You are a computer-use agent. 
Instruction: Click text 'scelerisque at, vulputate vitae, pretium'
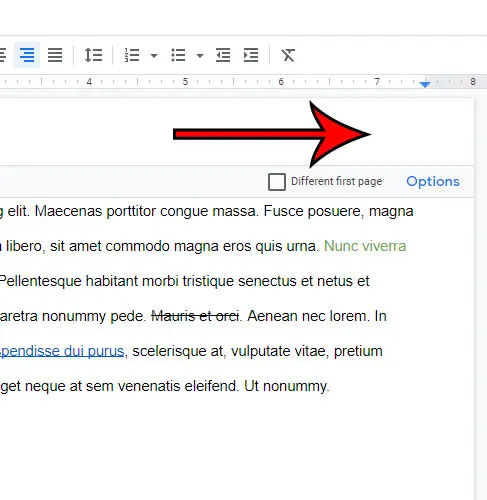257,351
